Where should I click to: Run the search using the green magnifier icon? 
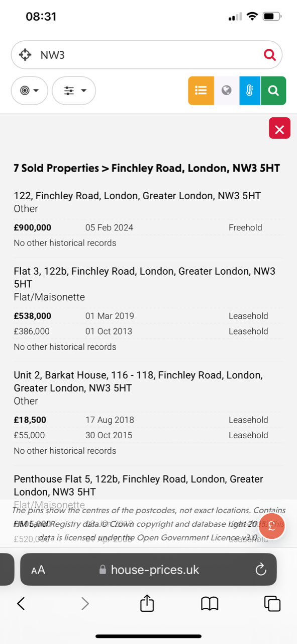pyautogui.click(x=274, y=91)
